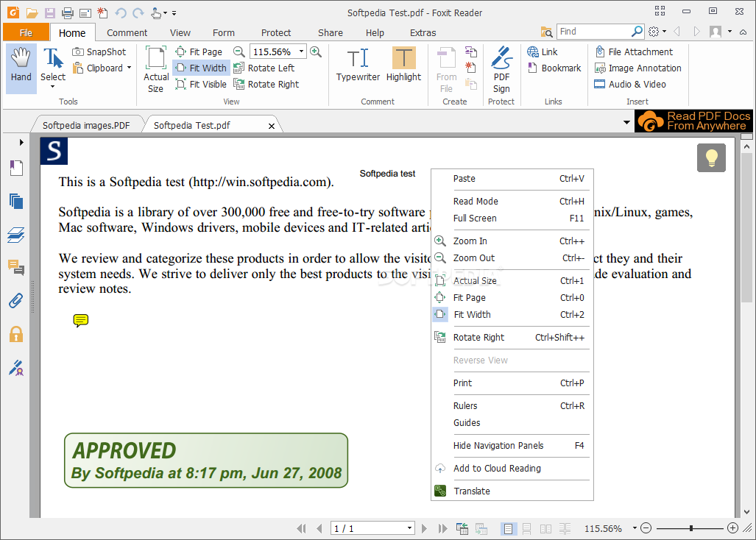Open the document tab list arrow

(x=626, y=122)
